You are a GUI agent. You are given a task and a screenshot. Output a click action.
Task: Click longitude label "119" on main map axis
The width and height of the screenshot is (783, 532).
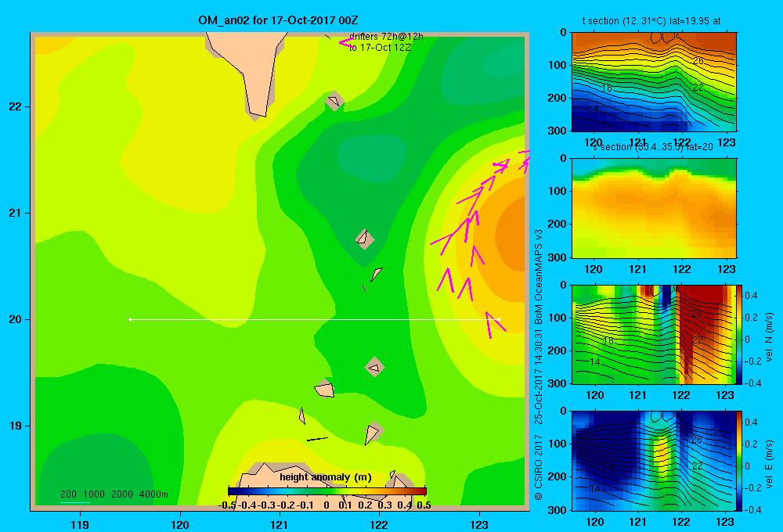[x=80, y=524]
